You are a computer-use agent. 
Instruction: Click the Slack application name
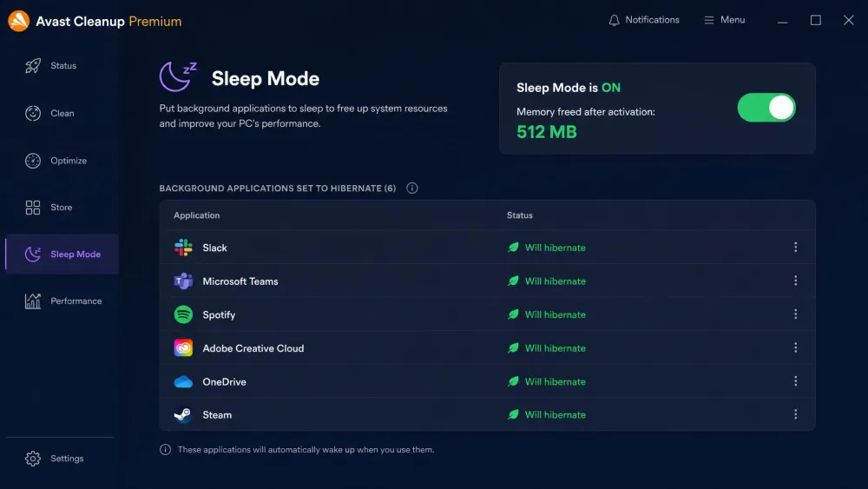pyautogui.click(x=214, y=248)
